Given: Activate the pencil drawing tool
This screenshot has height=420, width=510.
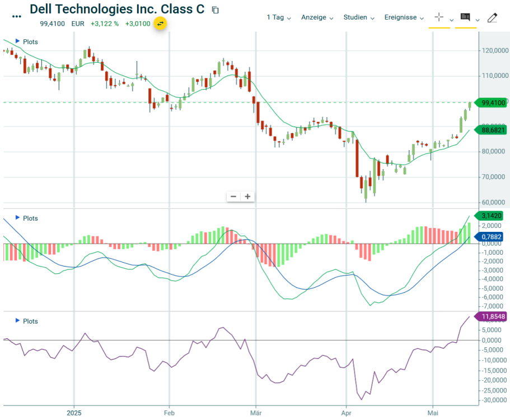Looking at the screenshot, I should click(x=492, y=17).
